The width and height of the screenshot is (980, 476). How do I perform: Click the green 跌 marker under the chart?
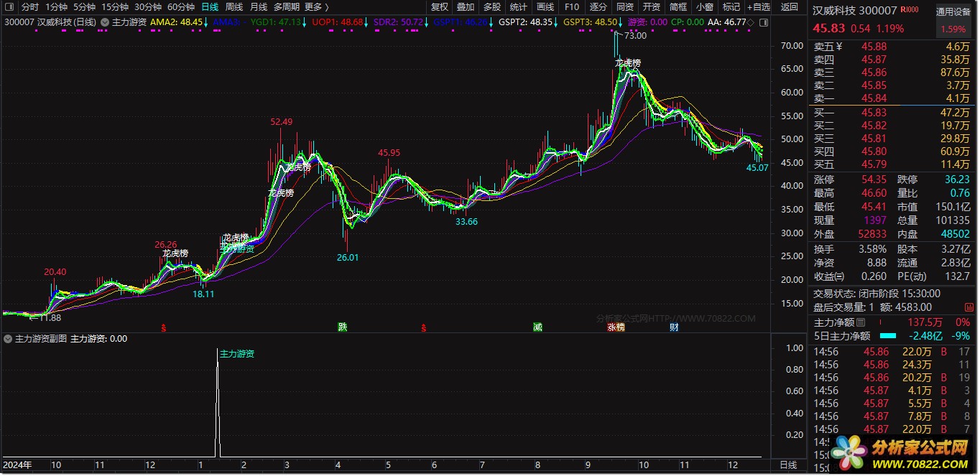click(343, 327)
